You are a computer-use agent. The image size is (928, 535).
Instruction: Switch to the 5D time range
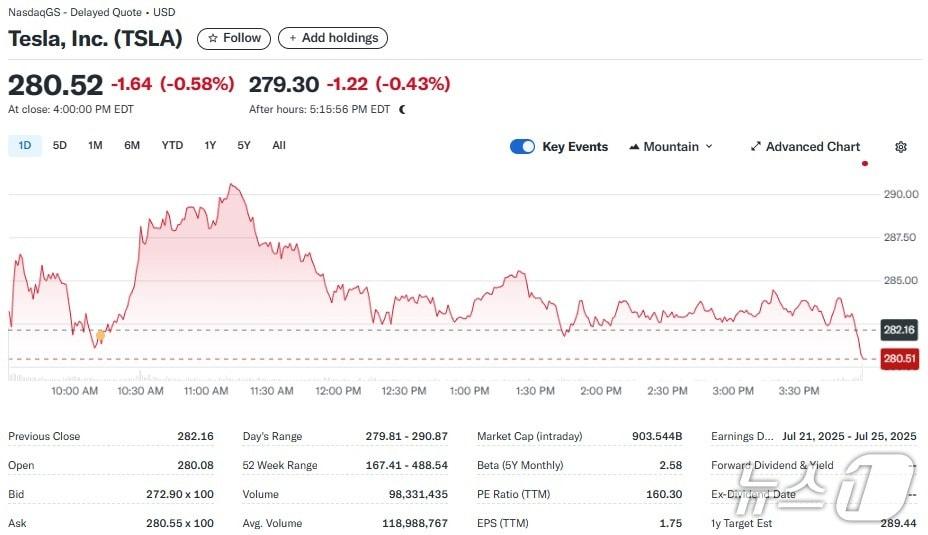point(60,146)
